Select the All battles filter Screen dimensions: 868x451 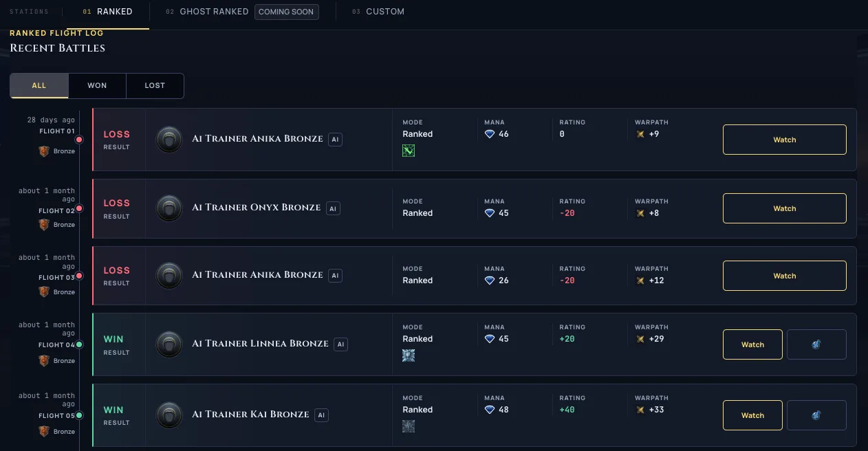(39, 86)
